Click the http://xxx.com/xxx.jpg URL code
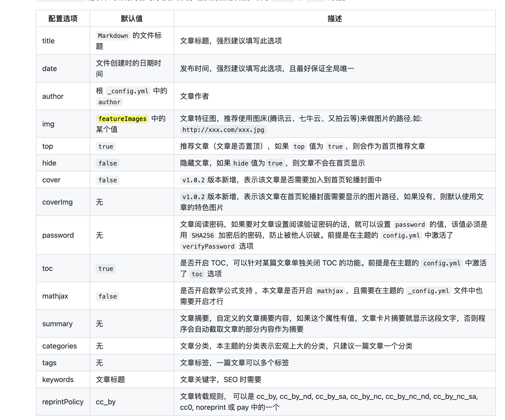Image resolution: width=505 pixels, height=420 pixels. 223,130
